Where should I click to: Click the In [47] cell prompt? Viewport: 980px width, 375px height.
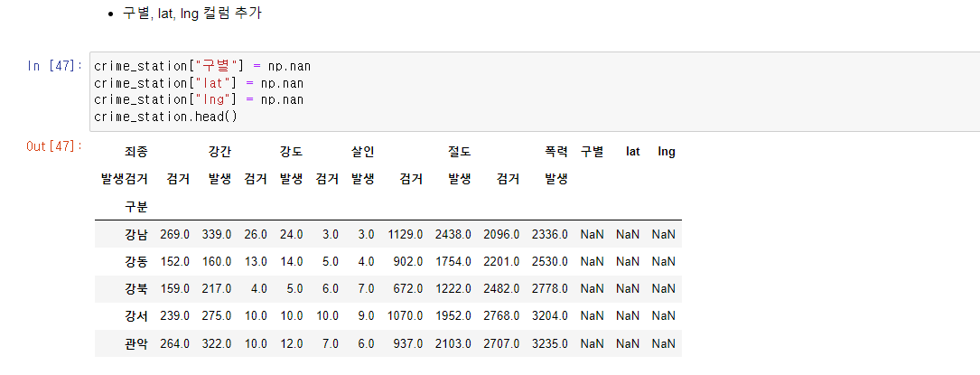[x=55, y=66]
